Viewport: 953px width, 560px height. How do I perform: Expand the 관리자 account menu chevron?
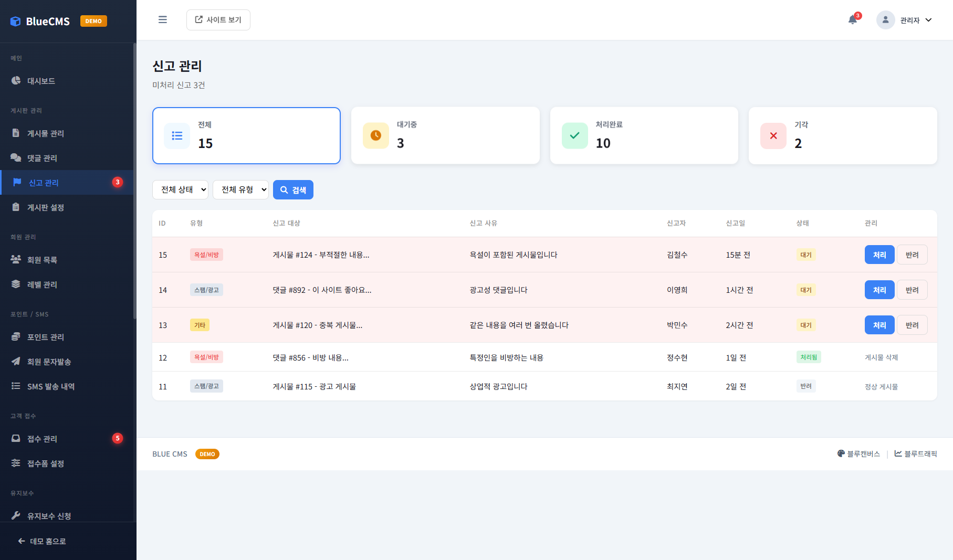pyautogui.click(x=928, y=20)
